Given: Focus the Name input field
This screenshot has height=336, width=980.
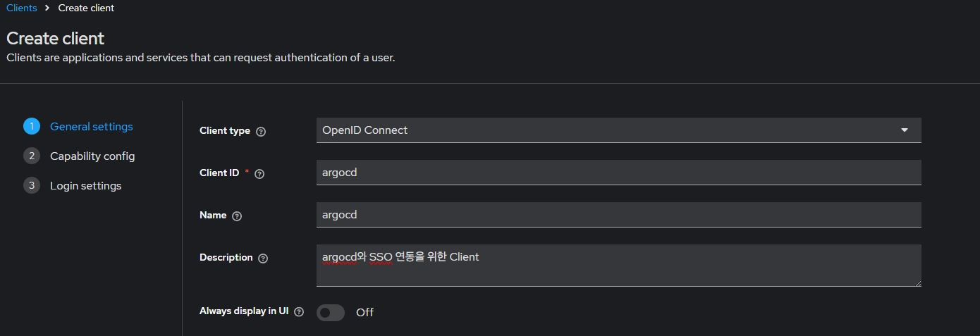Looking at the screenshot, I should 618,215.
